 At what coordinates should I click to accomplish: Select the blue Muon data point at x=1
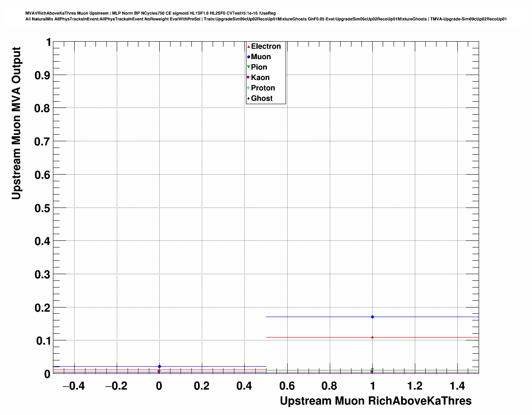point(372,317)
